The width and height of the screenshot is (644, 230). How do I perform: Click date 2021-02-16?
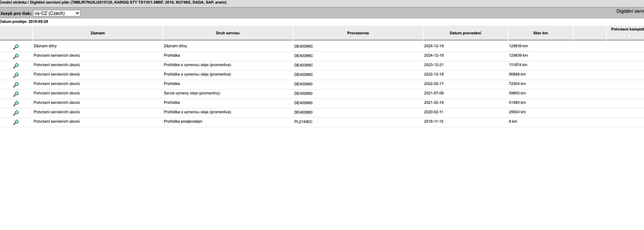click(434, 103)
